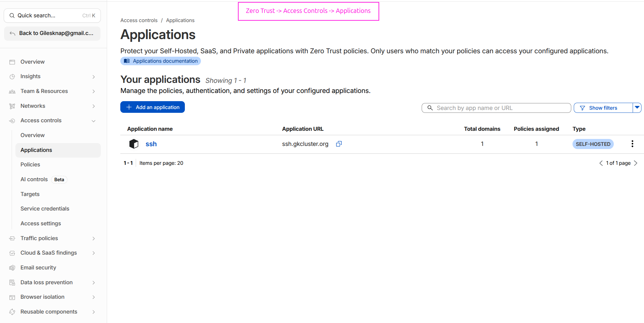Select Policies under Access controls
Viewport: 644px width, 323px height.
[30, 164]
